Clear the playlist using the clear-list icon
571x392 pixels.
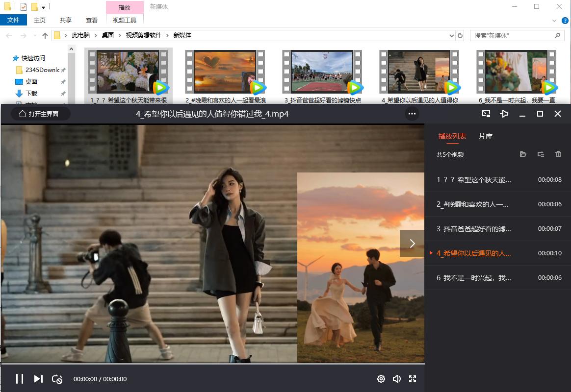(x=541, y=154)
